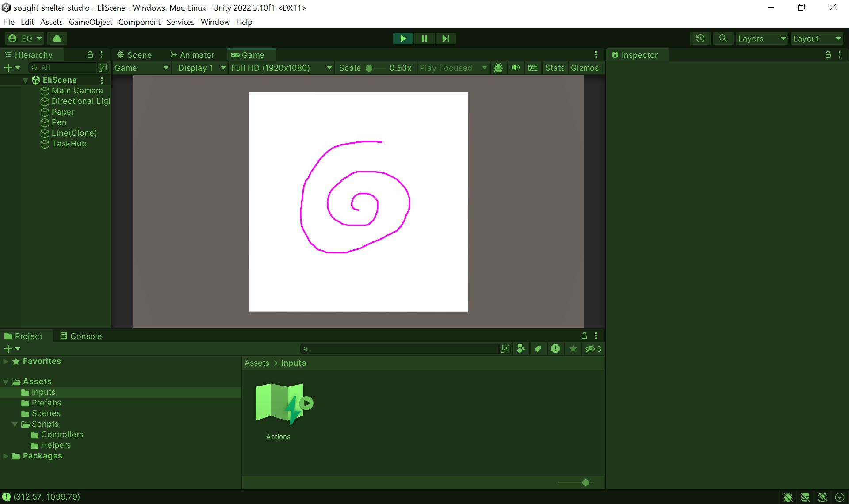Viewport: 849px width, 504px height.
Task: Lock the Inspector panel
Action: coord(828,55)
